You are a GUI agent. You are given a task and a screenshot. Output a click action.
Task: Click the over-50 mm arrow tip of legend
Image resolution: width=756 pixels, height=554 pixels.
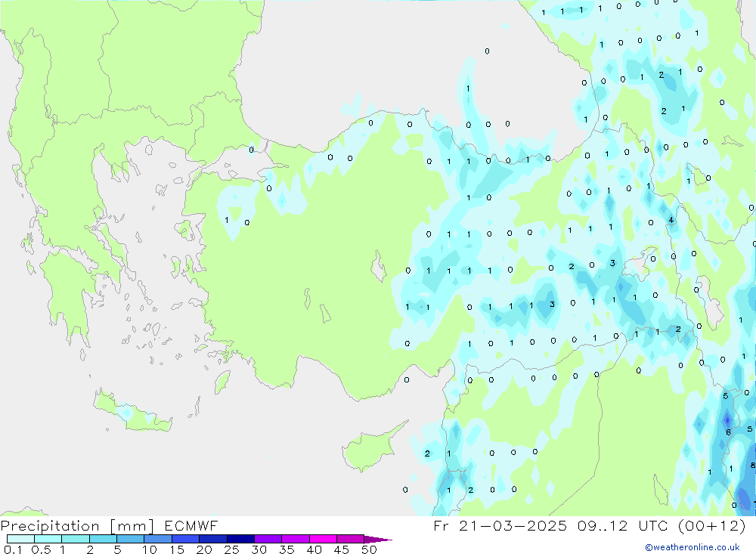pos(378,540)
